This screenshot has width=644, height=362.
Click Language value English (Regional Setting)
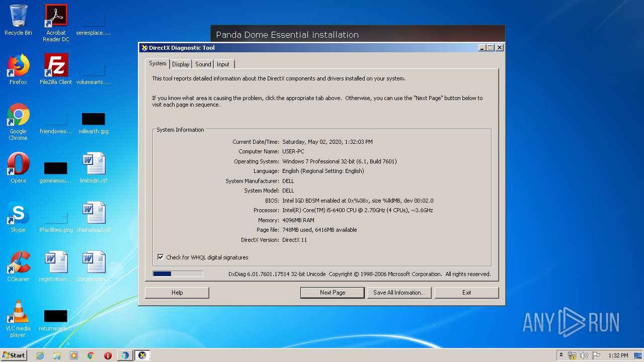coord(323,171)
